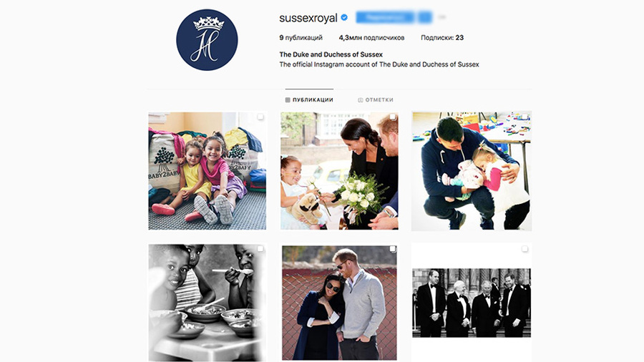Click the tag icon beside ОТМЕТКИ
This screenshot has height=362, width=644.
360,99
